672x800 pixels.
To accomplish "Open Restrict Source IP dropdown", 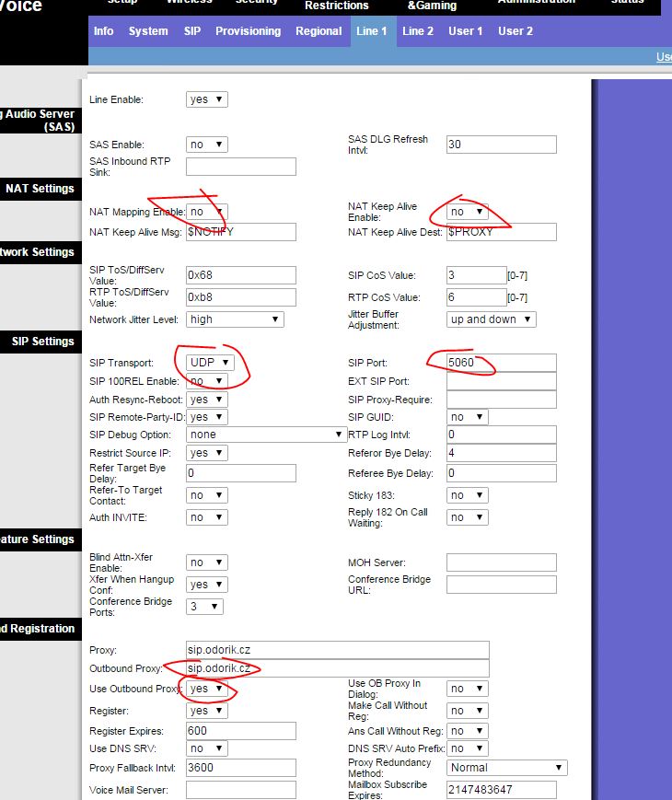I will coord(206,453).
